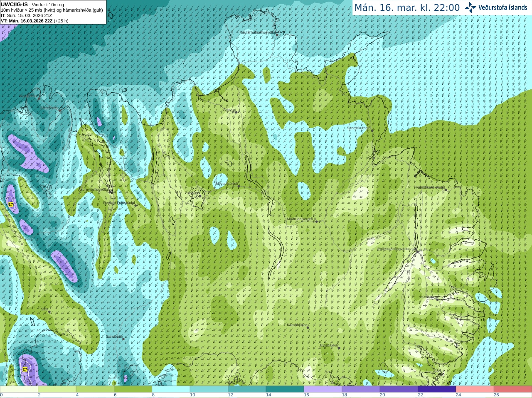
Task: Pick the 16–18 m/s lavender swatch
Action: pos(323,389)
